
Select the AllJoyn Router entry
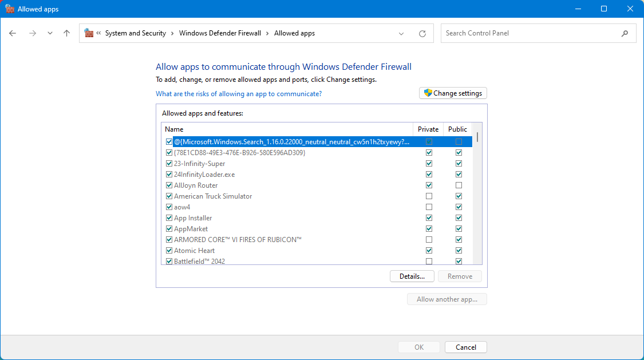pyautogui.click(x=196, y=185)
